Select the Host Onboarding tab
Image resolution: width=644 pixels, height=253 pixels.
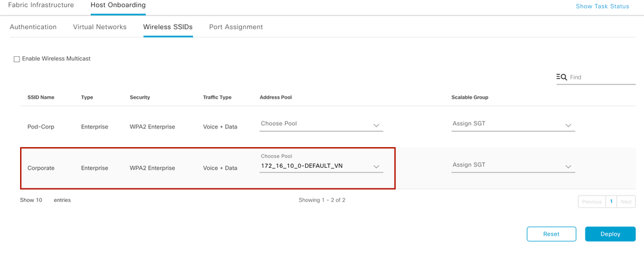click(118, 5)
